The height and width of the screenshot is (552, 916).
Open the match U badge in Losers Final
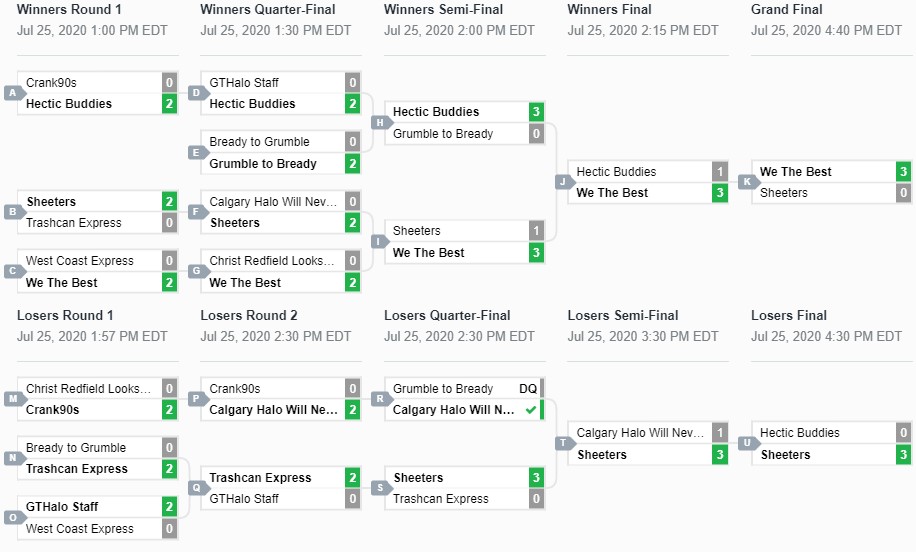747,444
